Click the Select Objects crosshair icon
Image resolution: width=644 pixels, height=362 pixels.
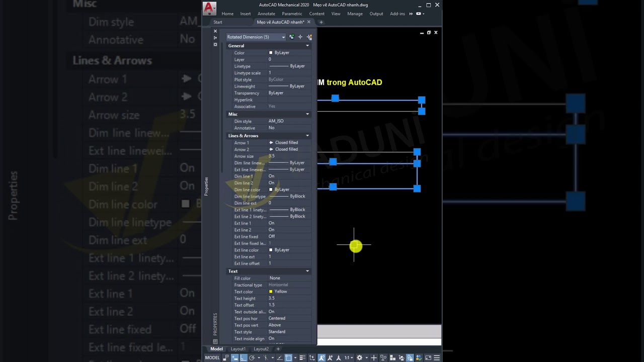[300, 37]
